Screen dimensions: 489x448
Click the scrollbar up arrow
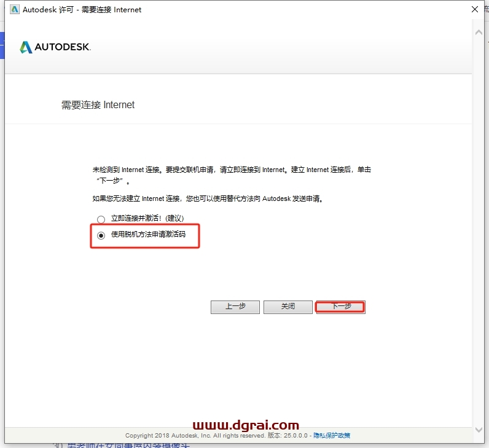click(x=479, y=32)
